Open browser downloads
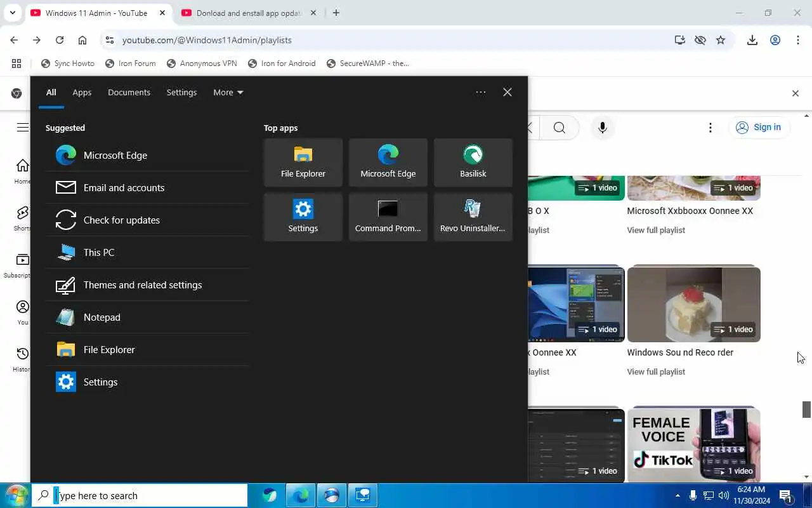Screen dimensions: 812x508 (x=752, y=40)
